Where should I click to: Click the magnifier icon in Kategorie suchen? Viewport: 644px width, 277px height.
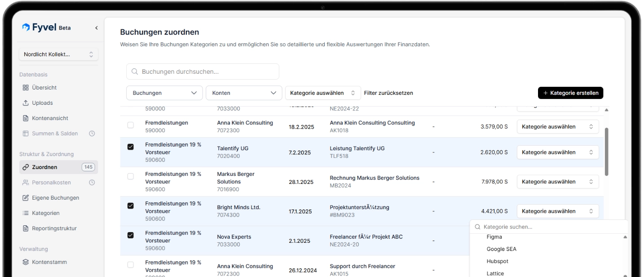(478, 227)
